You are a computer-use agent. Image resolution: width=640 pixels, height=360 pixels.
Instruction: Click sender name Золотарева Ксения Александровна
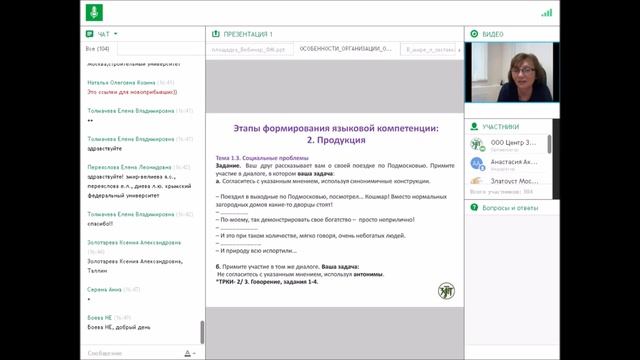(134, 243)
